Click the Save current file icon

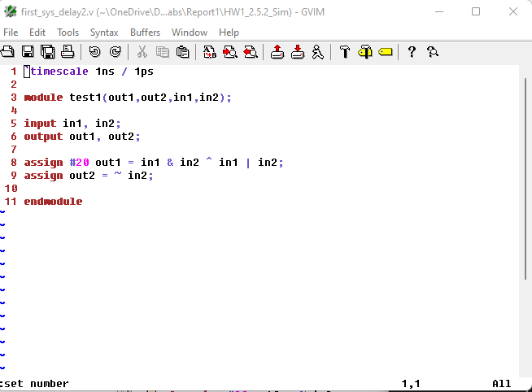point(28,52)
